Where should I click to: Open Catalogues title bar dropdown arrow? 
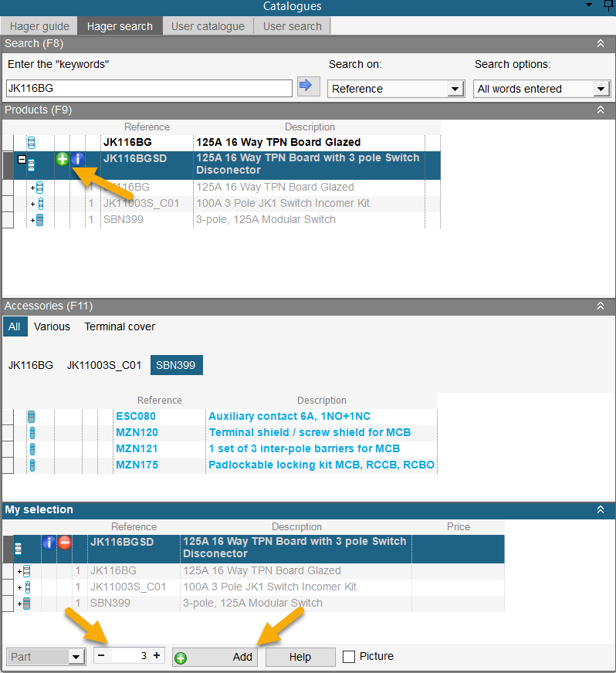[589, 5]
